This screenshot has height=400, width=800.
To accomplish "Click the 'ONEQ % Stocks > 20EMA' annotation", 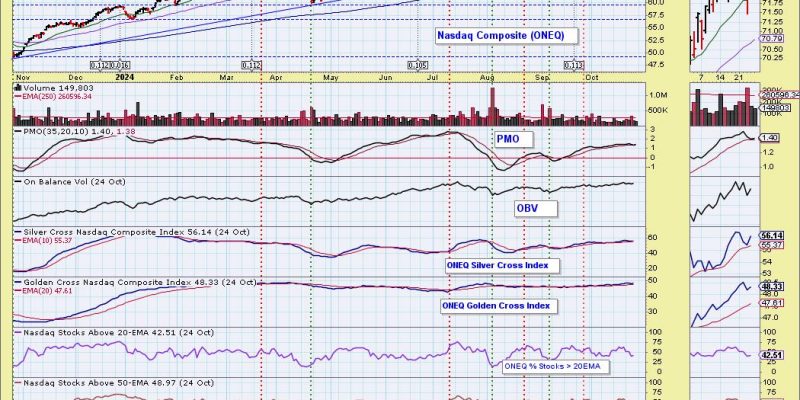I will pos(556,366).
